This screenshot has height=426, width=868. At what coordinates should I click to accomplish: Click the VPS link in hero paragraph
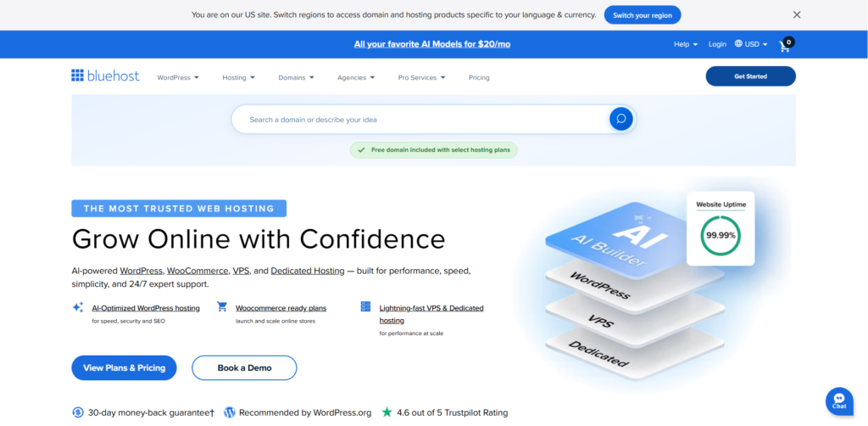click(x=241, y=271)
